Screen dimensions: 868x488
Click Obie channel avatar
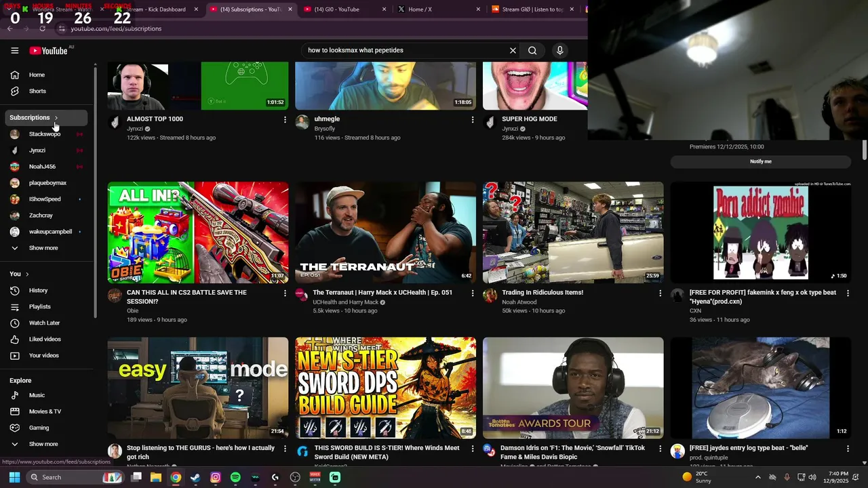[x=115, y=296]
